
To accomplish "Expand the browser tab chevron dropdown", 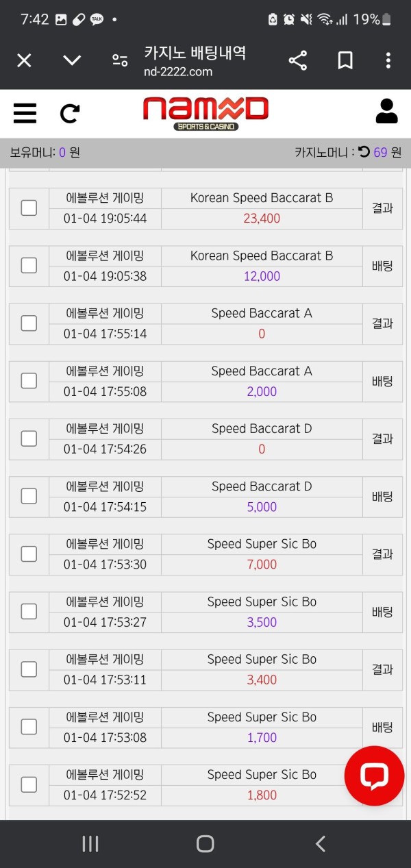I will (72, 60).
